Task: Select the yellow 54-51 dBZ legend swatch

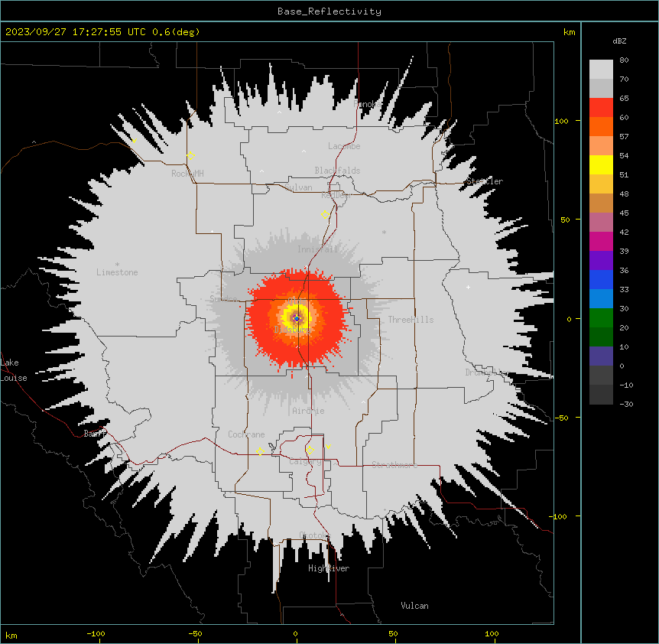Action: coord(601,164)
